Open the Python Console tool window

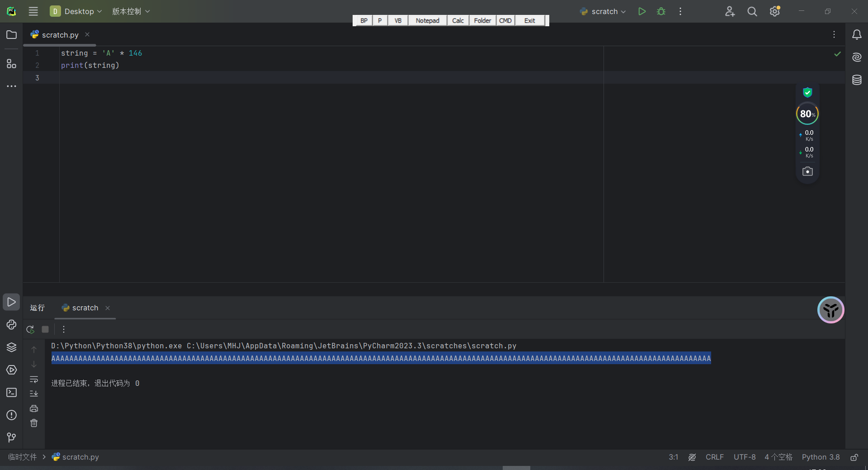(11, 325)
